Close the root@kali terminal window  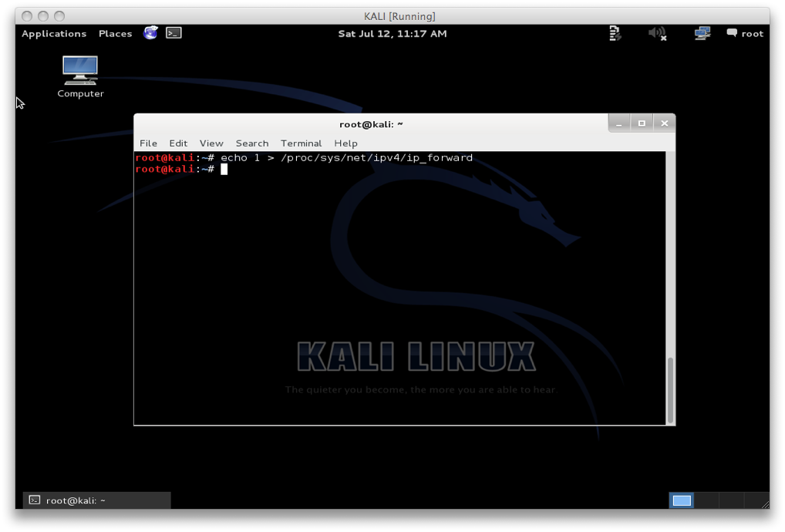[665, 123]
